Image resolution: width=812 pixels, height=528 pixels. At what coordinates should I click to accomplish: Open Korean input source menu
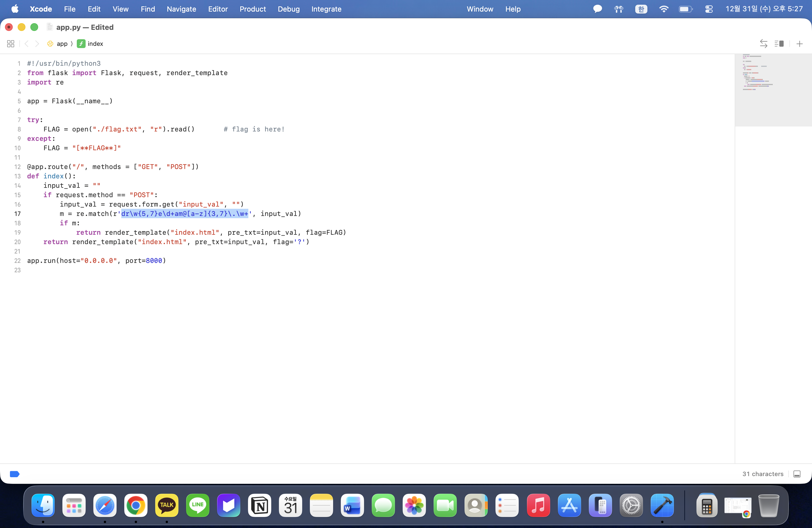(x=641, y=9)
